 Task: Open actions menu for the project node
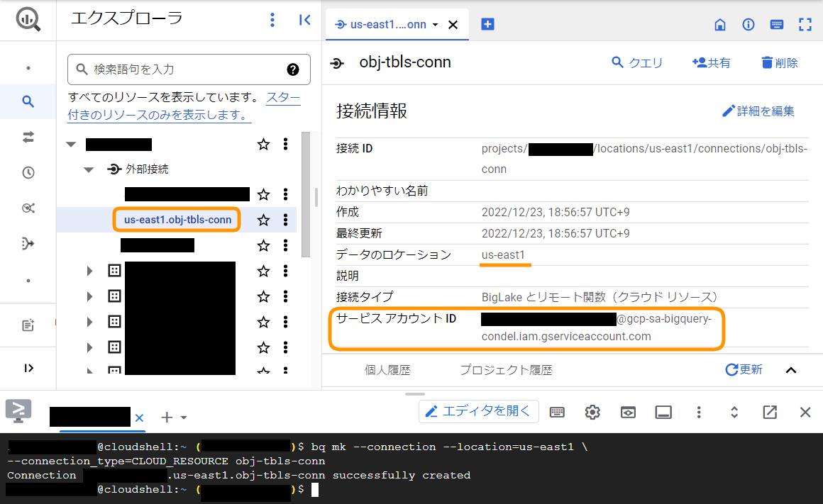[285, 144]
